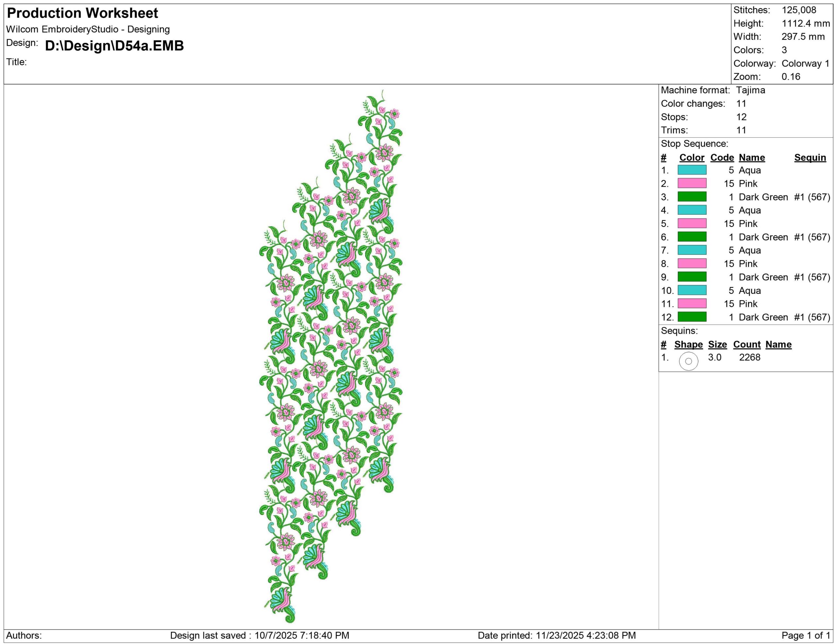
Task: Click the Shape header under Sequins
Action: point(688,345)
